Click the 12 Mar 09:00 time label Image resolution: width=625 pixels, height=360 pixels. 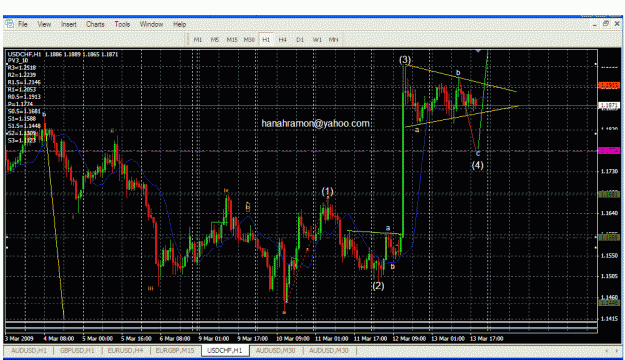[x=409, y=338]
